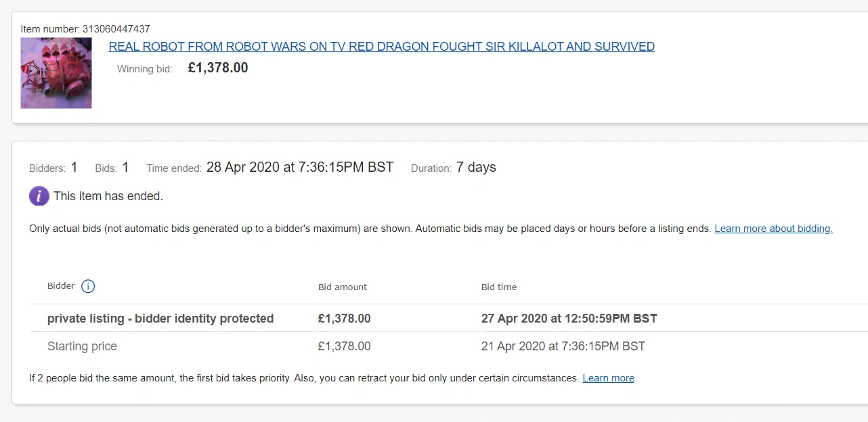This screenshot has height=422, width=868.
Task: Follow the 'Learn more about bidding' link
Action: tap(773, 229)
